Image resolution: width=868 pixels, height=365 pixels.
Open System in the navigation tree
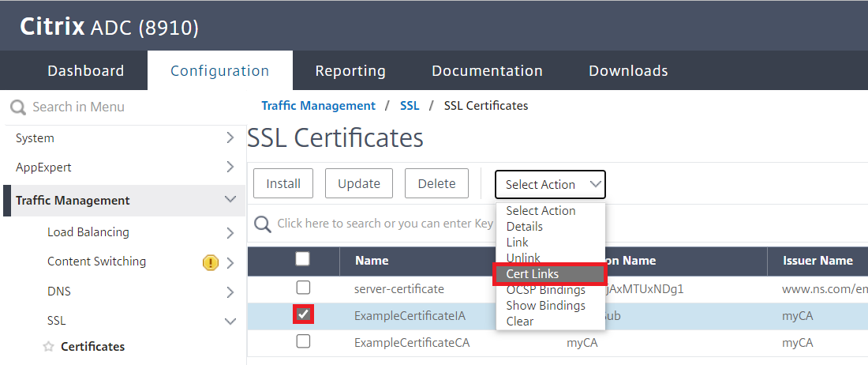tap(35, 138)
